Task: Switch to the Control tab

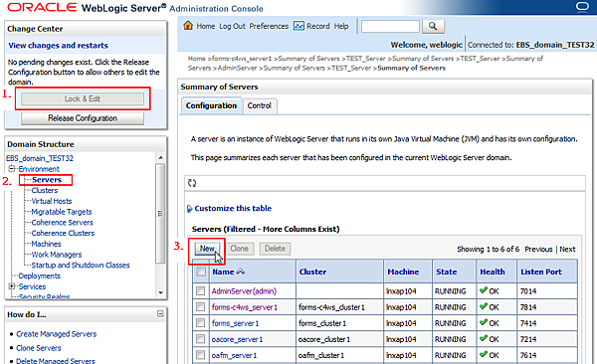Action: pyautogui.click(x=260, y=105)
